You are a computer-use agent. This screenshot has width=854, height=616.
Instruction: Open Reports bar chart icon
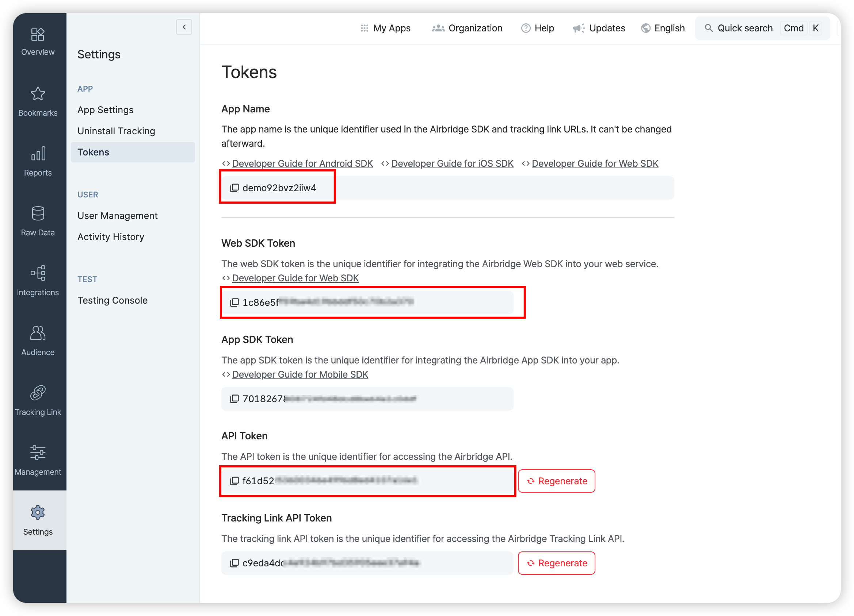[38, 154]
